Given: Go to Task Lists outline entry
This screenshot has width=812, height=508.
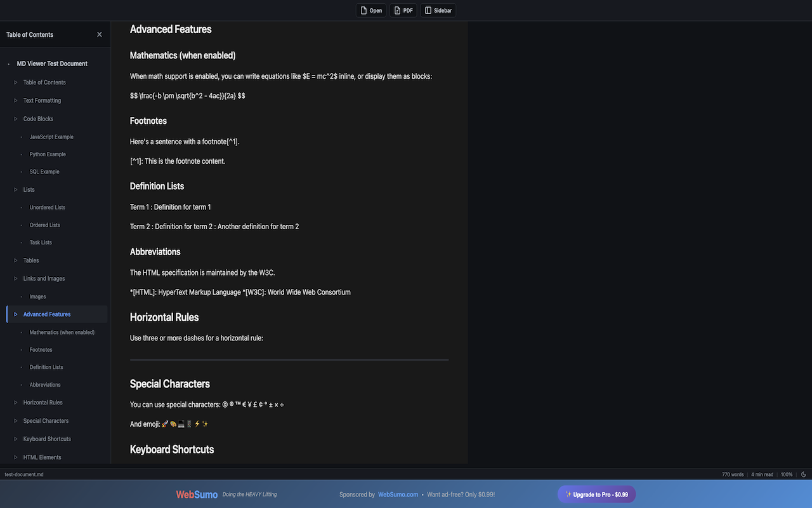Looking at the screenshot, I should click(41, 243).
